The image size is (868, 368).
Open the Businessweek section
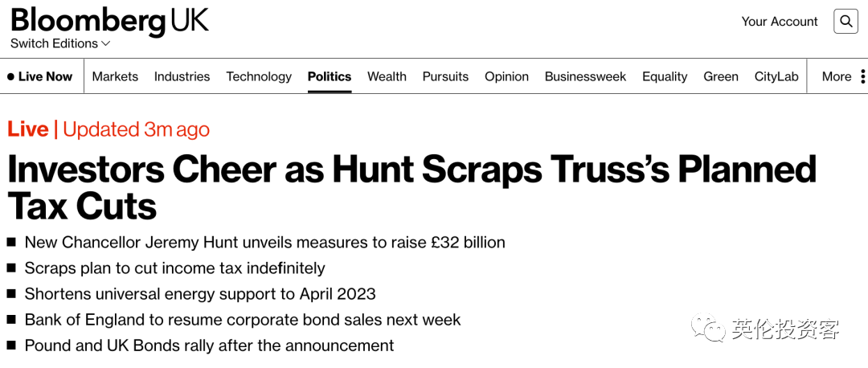[x=585, y=76]
